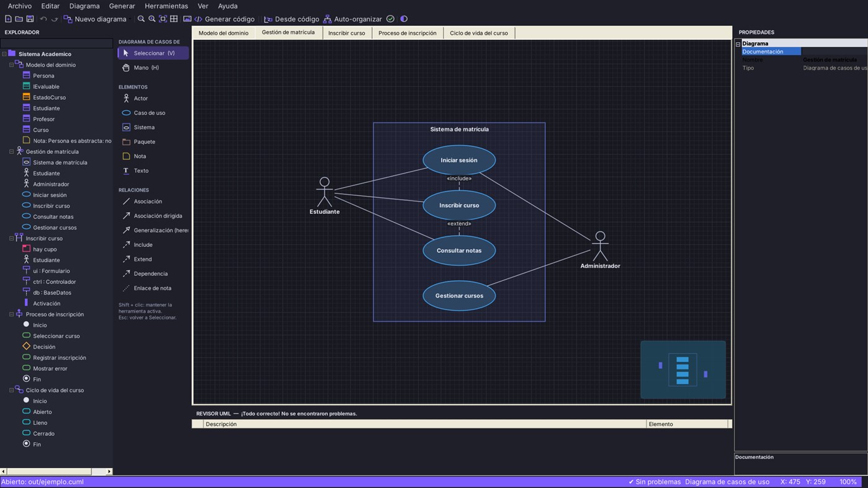
Task: Activate the Seleccionar (V) tool
Action: pos(153,53)
